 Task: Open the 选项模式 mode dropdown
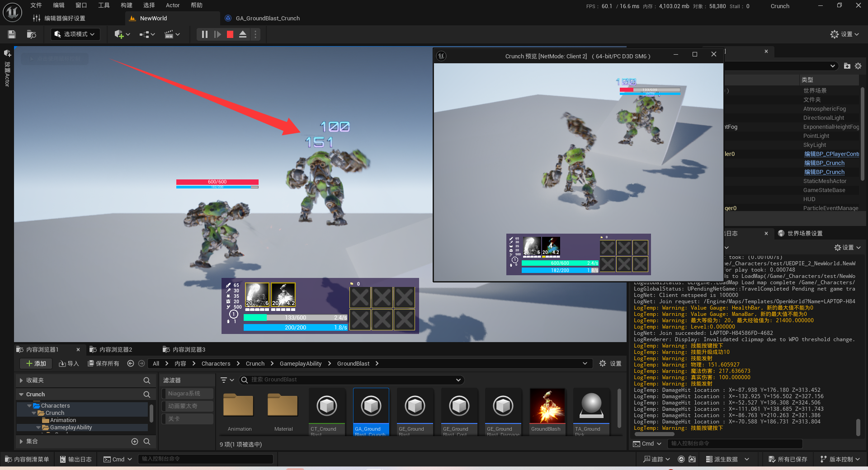pyautogui.click(x=75, y=34)
